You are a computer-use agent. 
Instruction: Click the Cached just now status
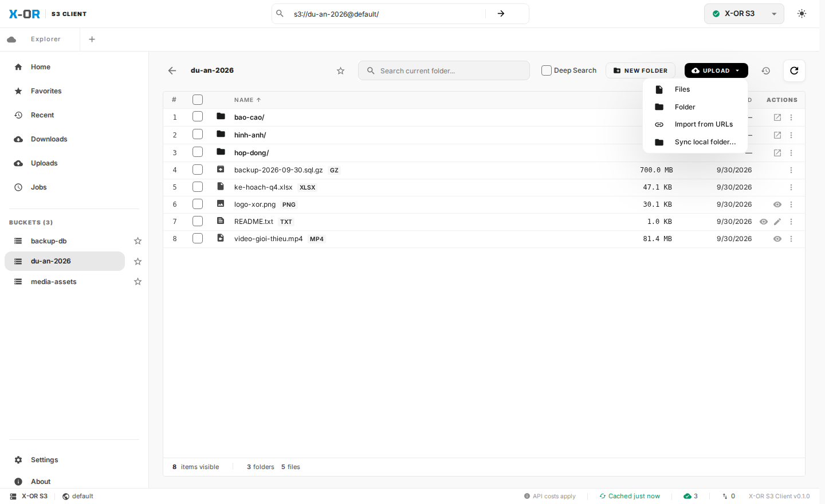pyautogui.click(x=630, y=496)
